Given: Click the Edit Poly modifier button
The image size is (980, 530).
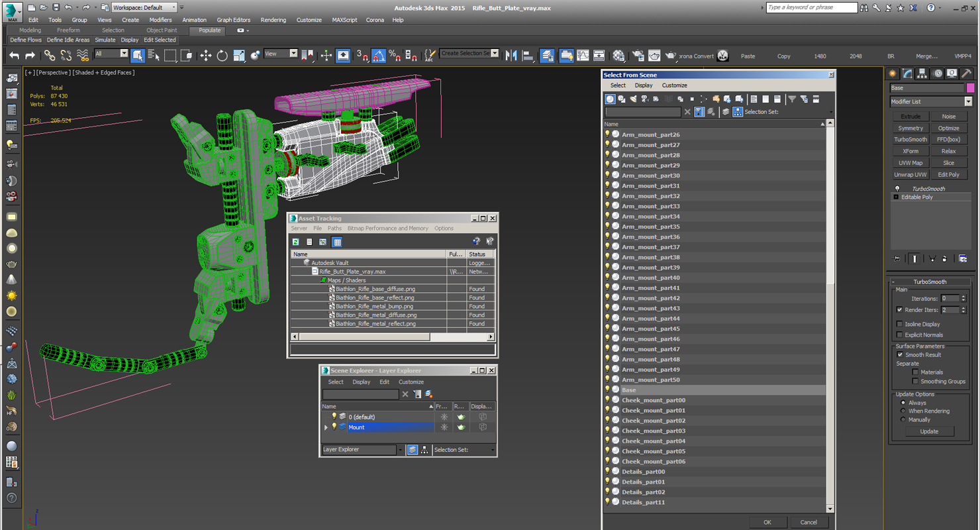Looking at the screenshot, I should [948, 175].
